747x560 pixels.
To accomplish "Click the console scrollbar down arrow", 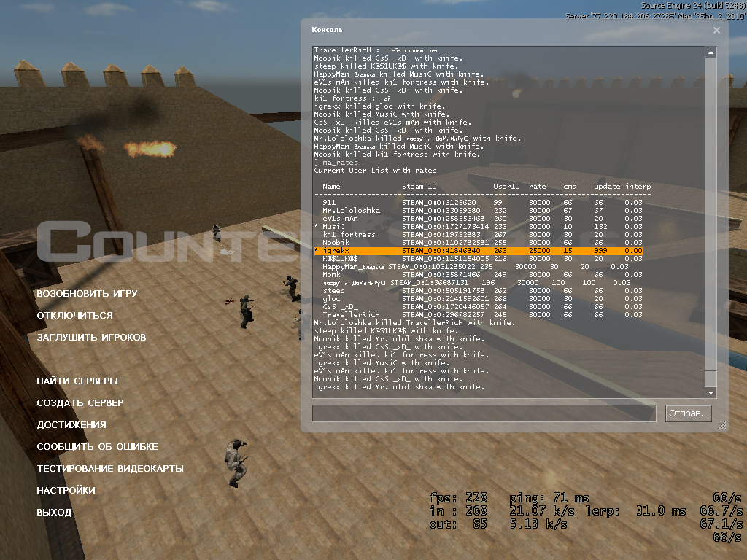I will click(711, 392).
